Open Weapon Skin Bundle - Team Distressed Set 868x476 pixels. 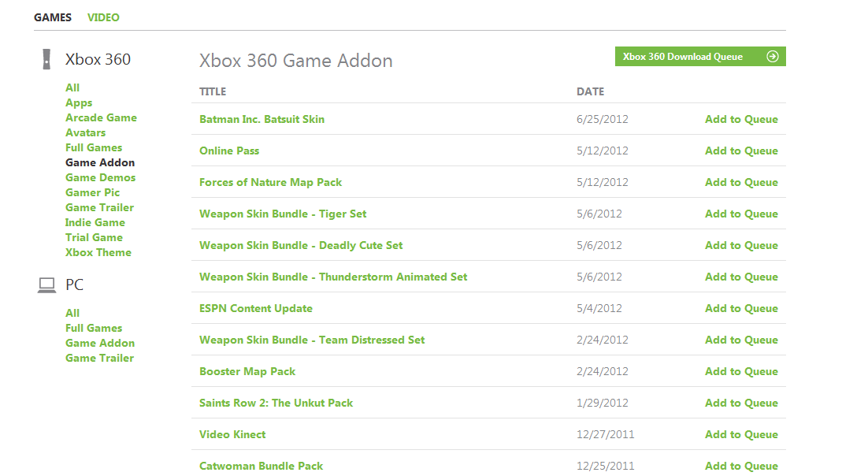[x=312, y=340]
